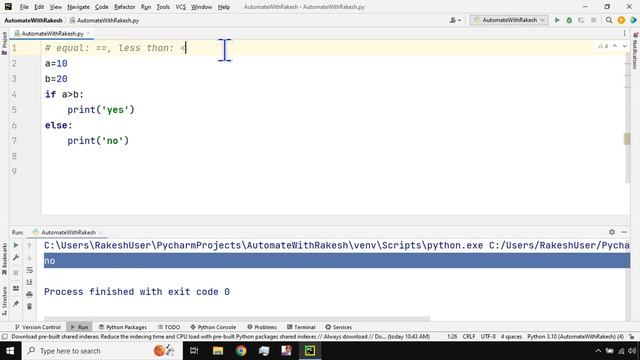Image resolution: width=640 pixels, height=360 pixels.
Task: Start debugging with the bug icon
Action: (569, 20)
